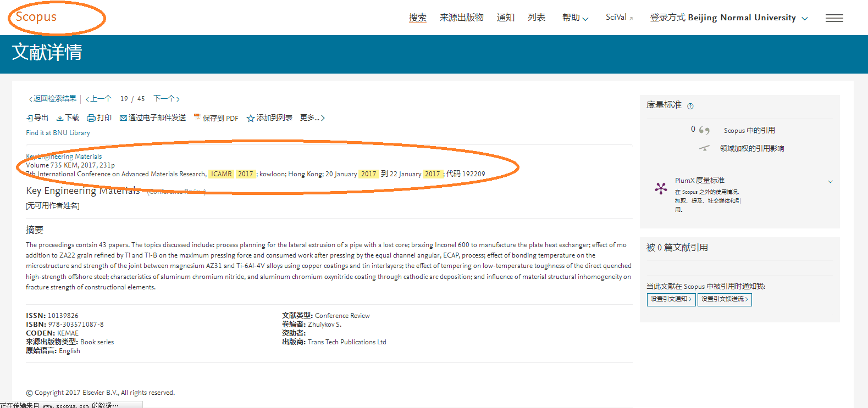Viewport: 868px width, 408px height.
Task: Click the 下载 download icon
Action: (x=60, y=118)
